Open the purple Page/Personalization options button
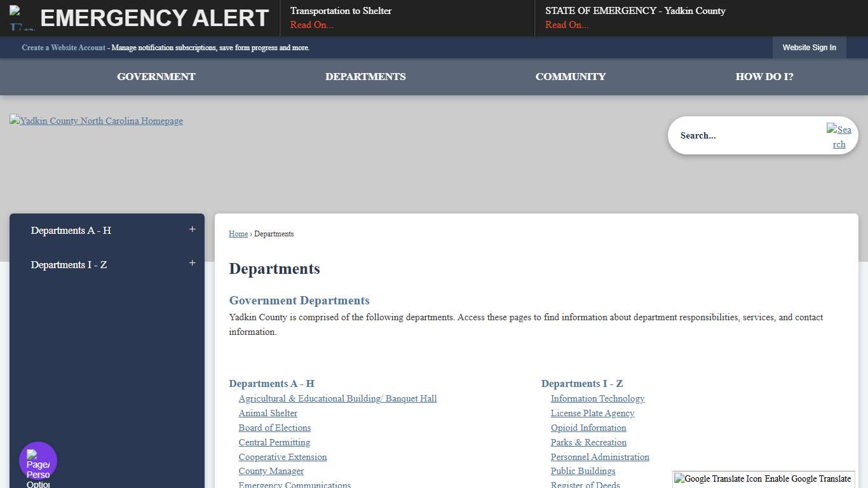This screenshot has height=488, width=868. (x=37, y=460)
